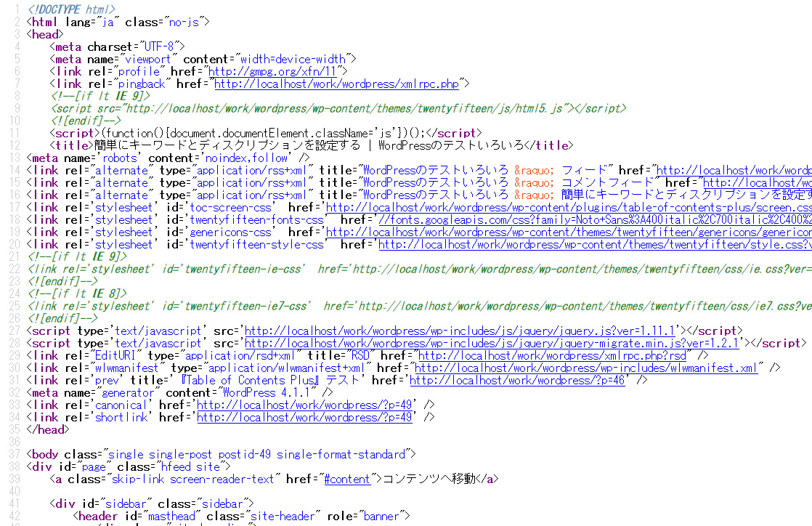The image size is (812, 526).
Task: Open the feed alternate link on line 14
Action: pyautogui.click(x=734, y=170)
